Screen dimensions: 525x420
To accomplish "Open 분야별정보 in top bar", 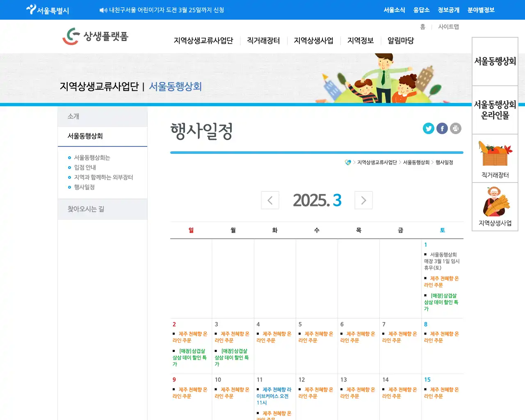I will coord(481,10).
